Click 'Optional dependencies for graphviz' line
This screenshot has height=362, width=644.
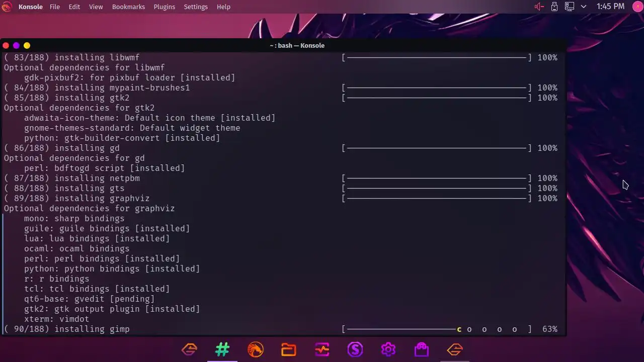90,208
